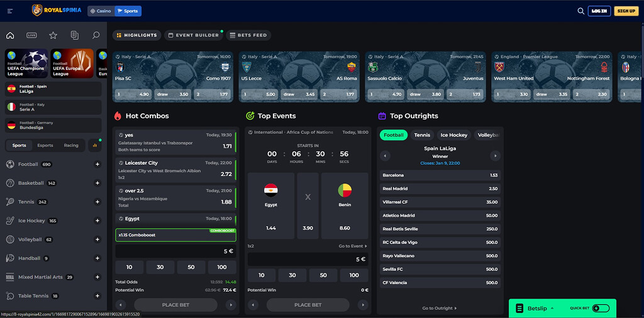Viewport: 644px width, 318px height.
Task: Switch to the Sports header tab
Action: click(x=128, y=11)
